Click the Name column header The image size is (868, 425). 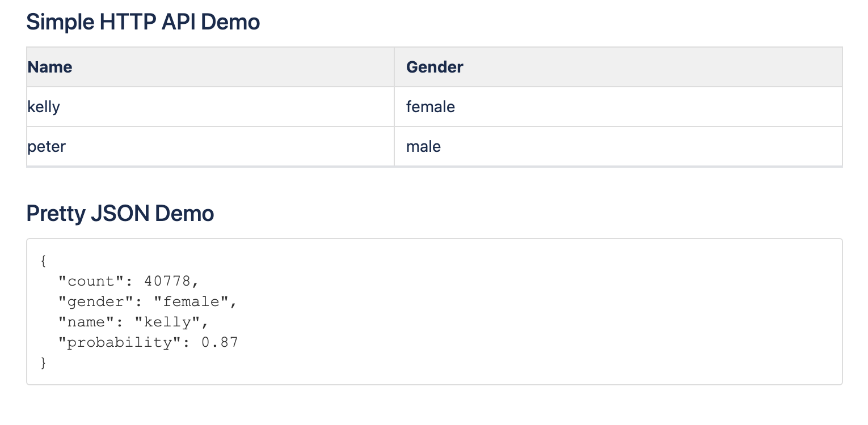click(50, 67)
